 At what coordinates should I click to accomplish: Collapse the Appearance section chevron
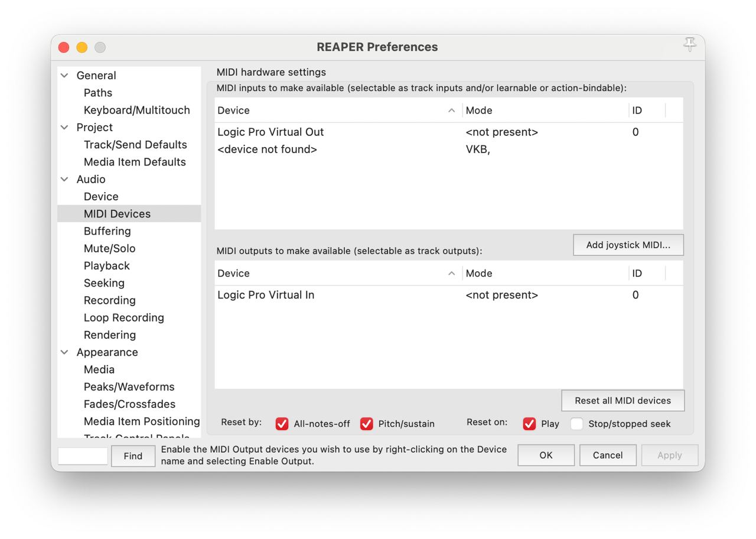65,352
